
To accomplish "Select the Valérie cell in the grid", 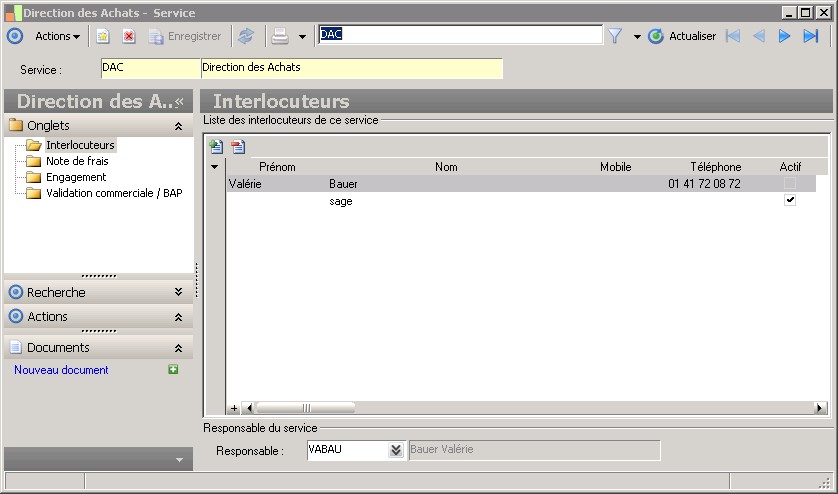I will point(245,184).
